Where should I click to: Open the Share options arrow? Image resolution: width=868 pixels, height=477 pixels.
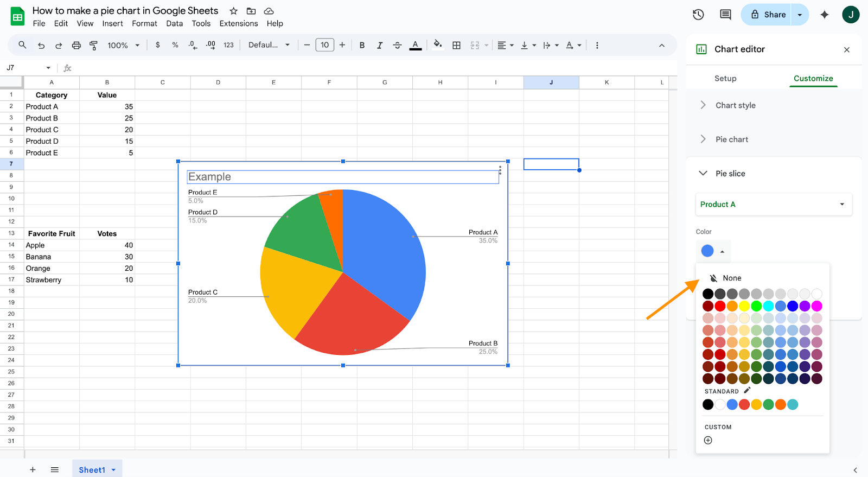800,15
